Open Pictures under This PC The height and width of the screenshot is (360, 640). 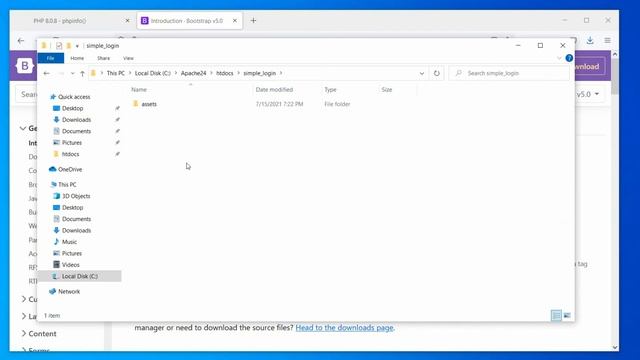coord(72,253)
